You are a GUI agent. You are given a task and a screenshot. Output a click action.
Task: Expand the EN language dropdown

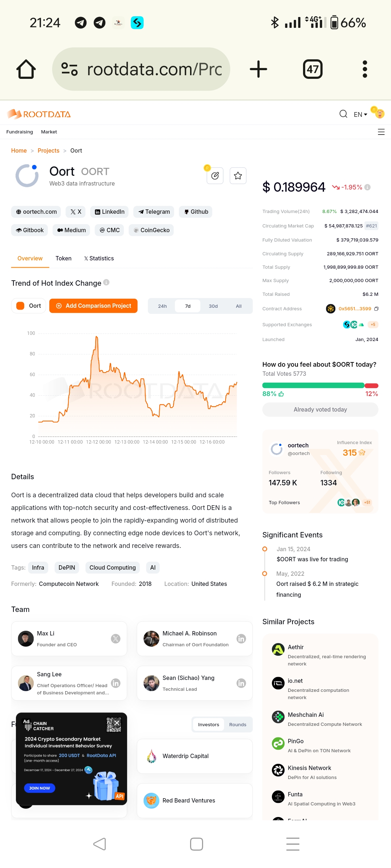(360, 115)
